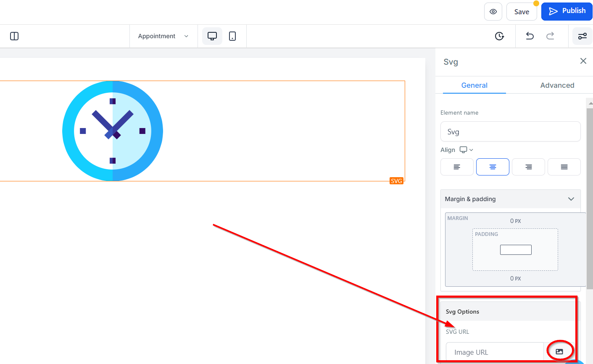Switch to desktop view
Image resolution: width=593 pixels, height=364 pixels.
[x=212, y=36]
